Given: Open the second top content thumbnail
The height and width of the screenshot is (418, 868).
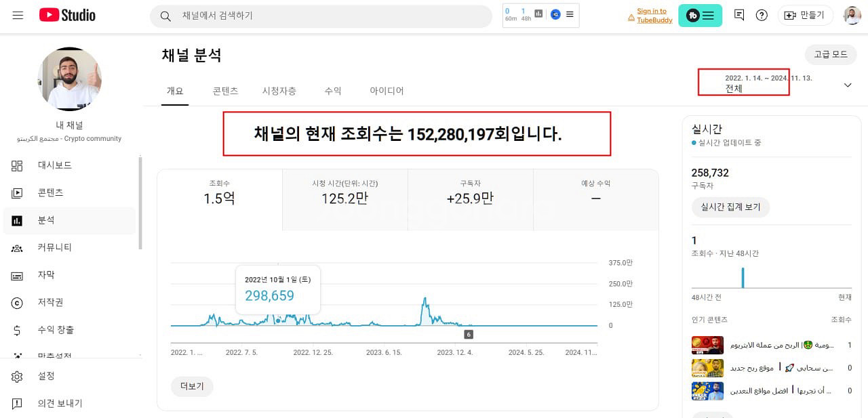Looking at the screenshot, I should point(707,368).
